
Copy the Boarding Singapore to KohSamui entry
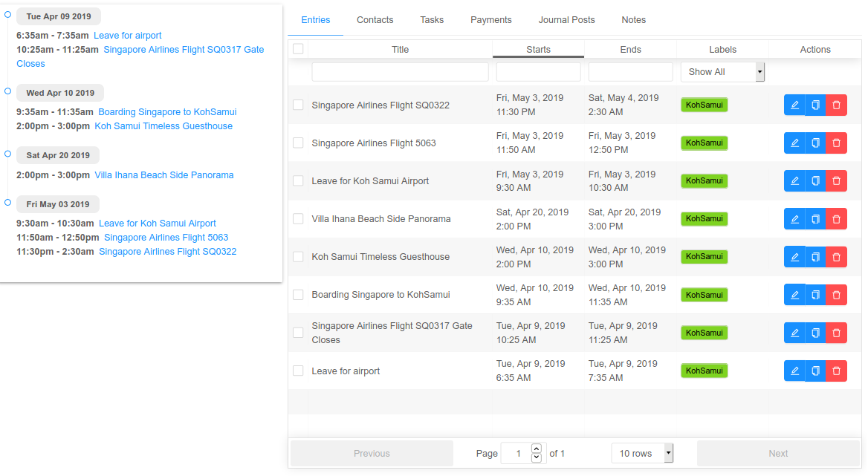(x=815, y=295)
